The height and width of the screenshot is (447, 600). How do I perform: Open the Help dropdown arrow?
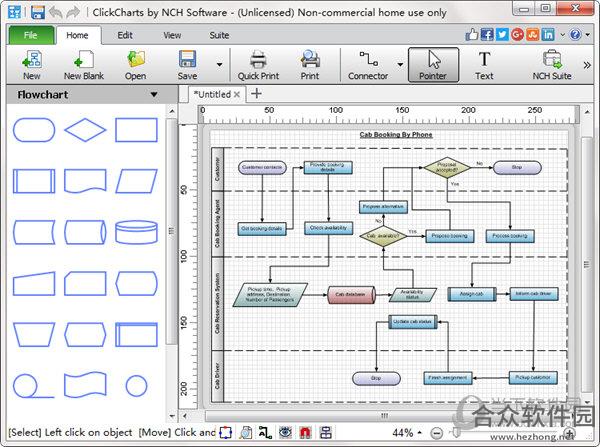pyautogui.click(x=588, y=35)
